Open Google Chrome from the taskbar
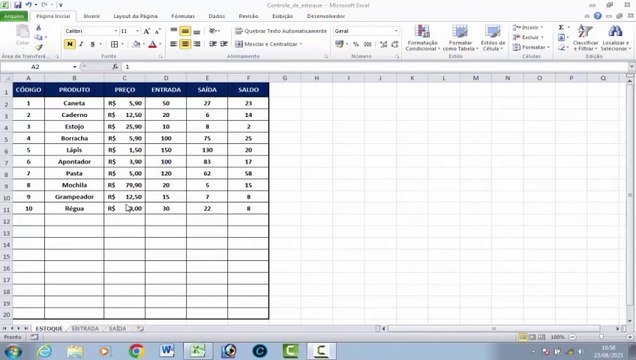Image resolution: width=636 pixels, height=360 pixels. pos(136,351)
